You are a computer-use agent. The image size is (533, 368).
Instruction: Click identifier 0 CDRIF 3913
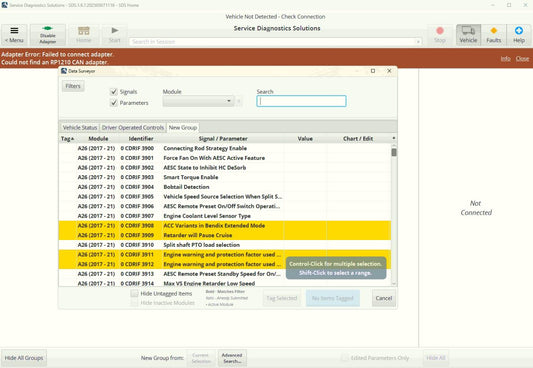(x=137, y=274)
